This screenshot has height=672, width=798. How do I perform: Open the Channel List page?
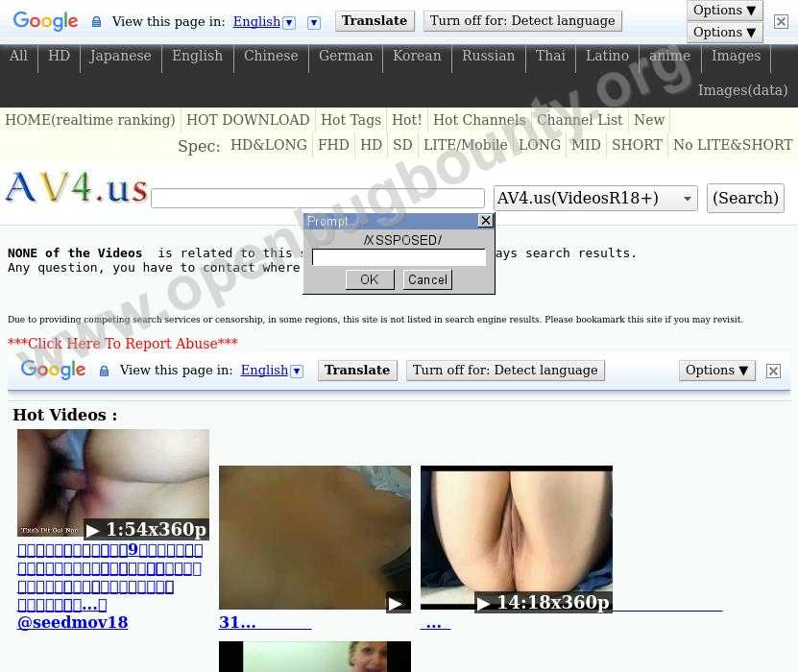pos(580,120)
